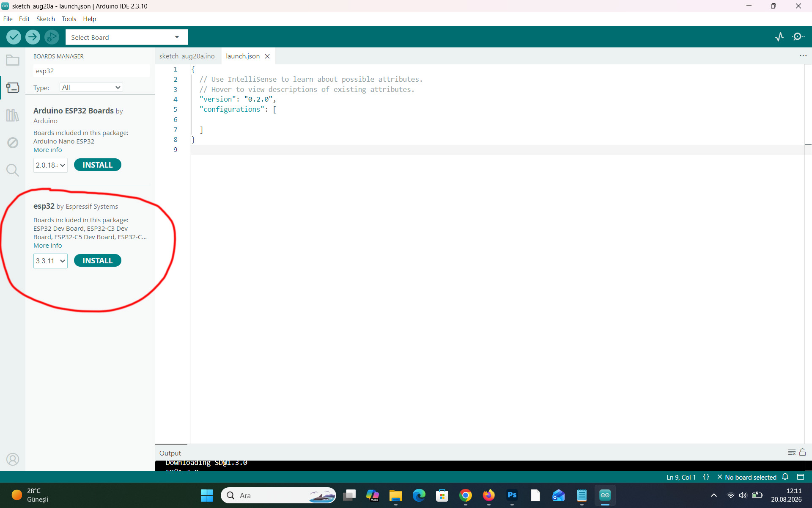Toggle the output scroll lock icon
This screenshot has width=812, height=508.
point(802,452)
